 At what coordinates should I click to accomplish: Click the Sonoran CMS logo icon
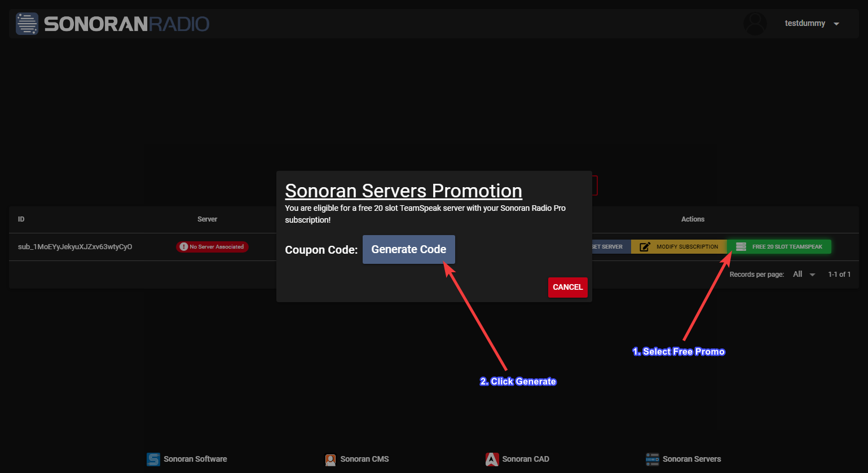(331, 459)
